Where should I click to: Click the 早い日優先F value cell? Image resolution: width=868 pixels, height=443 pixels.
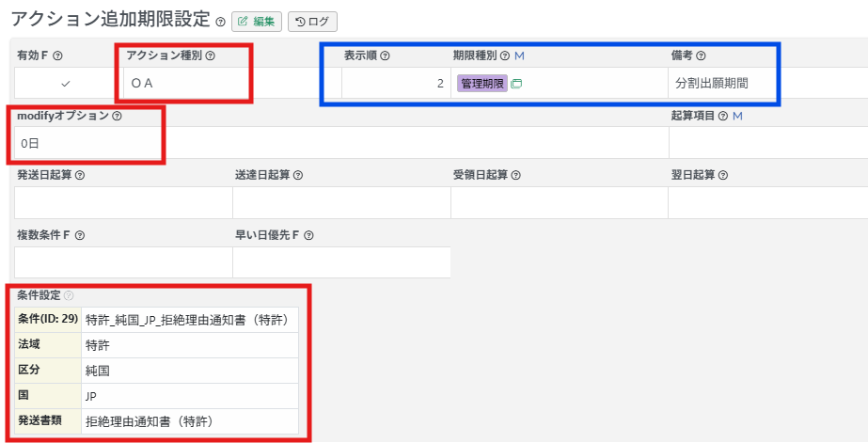coord(341,262)
